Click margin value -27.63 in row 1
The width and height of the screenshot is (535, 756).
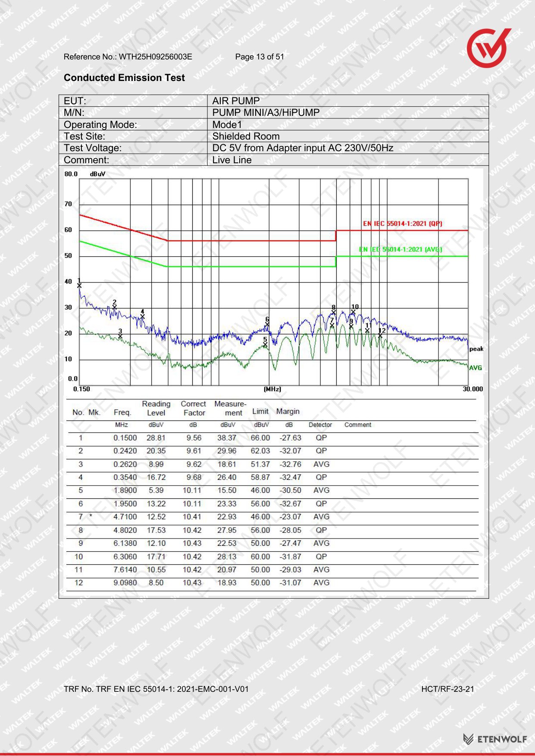(x=291, y=438)
